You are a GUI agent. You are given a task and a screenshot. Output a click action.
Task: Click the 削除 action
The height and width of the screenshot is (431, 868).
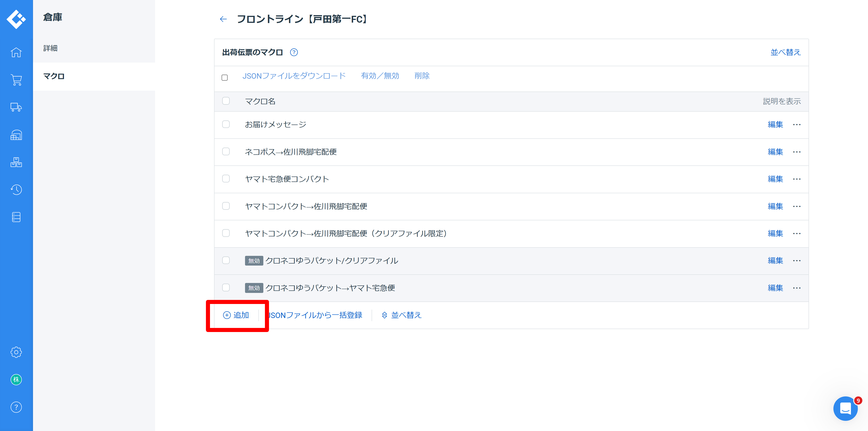tap(422, 76)
